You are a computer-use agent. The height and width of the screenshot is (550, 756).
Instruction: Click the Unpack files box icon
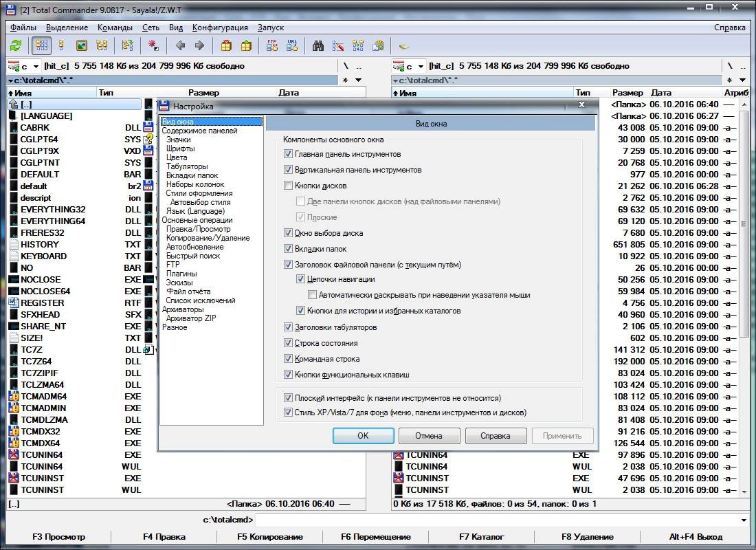click(246, 46)
